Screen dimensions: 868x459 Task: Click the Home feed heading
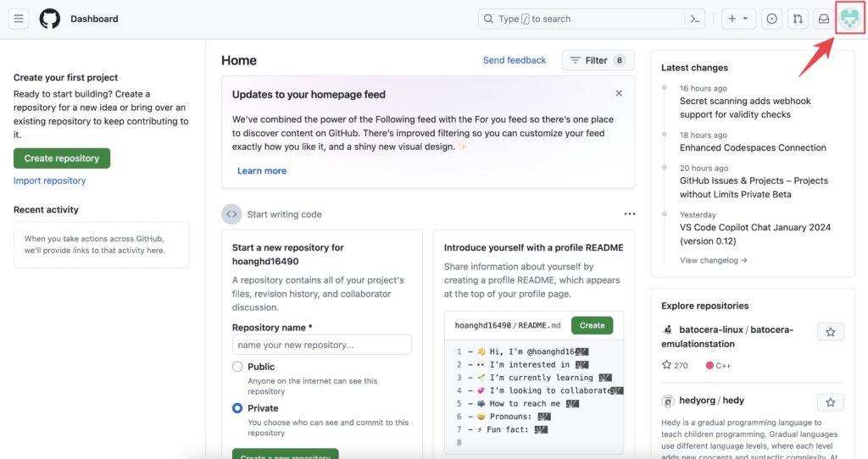click(x=239, y=60)
